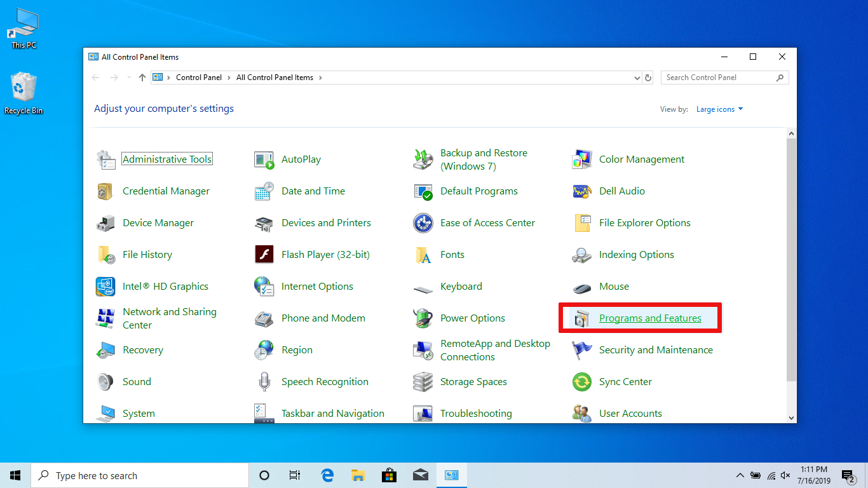Click the Sync Center icon
The image size is (868, 488).
point(582,382)
